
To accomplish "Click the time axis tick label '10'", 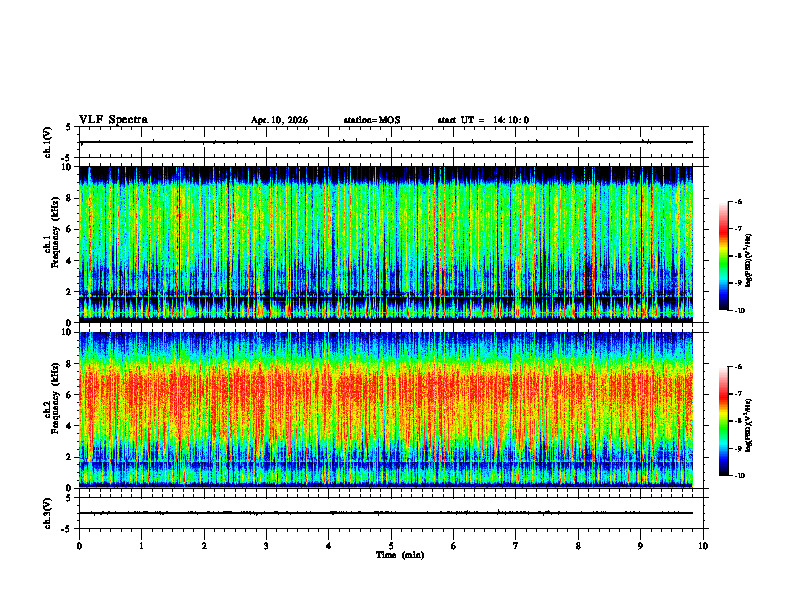I will coord(703,546).
